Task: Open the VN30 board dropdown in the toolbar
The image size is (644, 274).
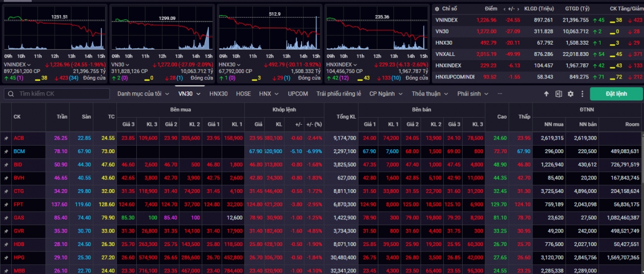Action: tap(189, 93)
